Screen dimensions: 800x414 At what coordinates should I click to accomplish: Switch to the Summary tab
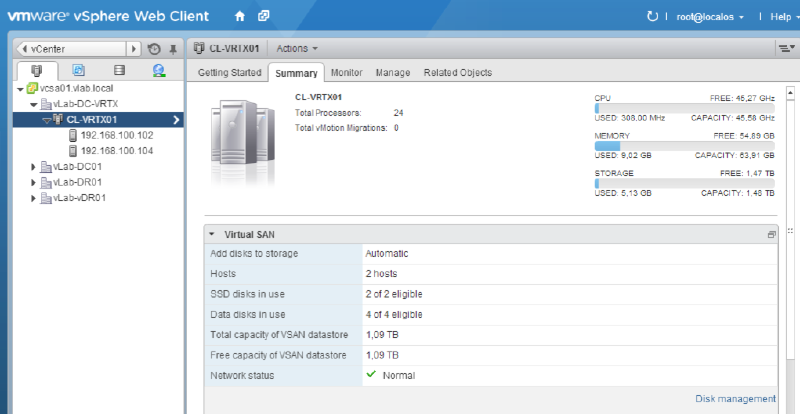tap(296, 73)
